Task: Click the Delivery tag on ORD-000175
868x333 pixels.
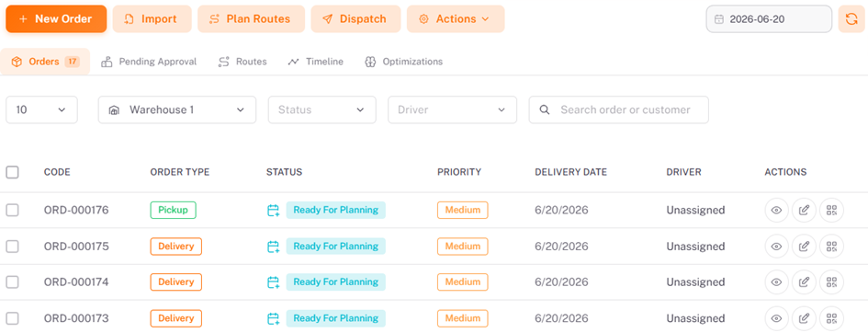Action: click(176, 246)
